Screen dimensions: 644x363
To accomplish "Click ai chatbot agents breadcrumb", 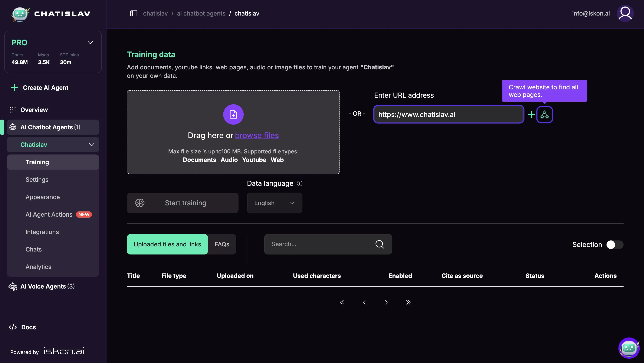I will click(201, 13).
